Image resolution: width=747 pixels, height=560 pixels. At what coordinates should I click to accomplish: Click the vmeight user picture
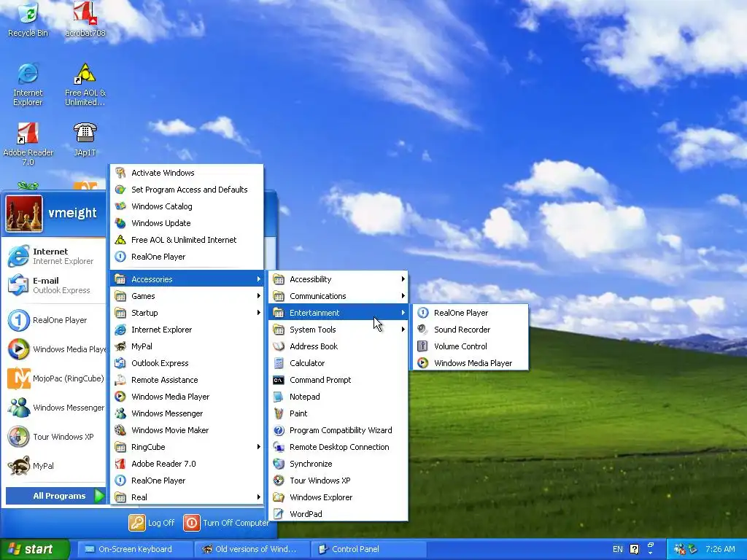[x=24, y=214]
